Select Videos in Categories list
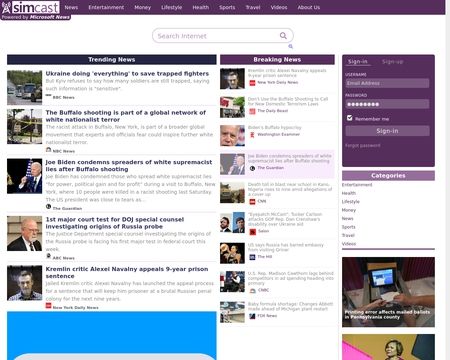Viewport: 450px width, 360px height. [349, 244]
